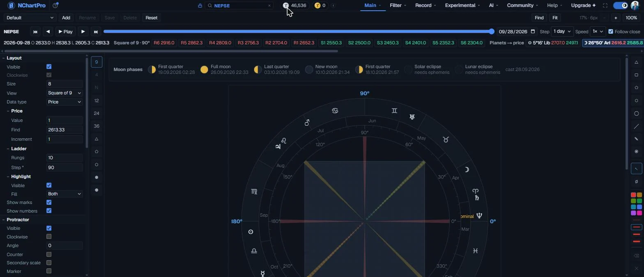Image resolution: width=644 pixels, height=277 pixels.
Task: Click the Upgrade button
Action: pyautogui.click(x=583, y=5)
